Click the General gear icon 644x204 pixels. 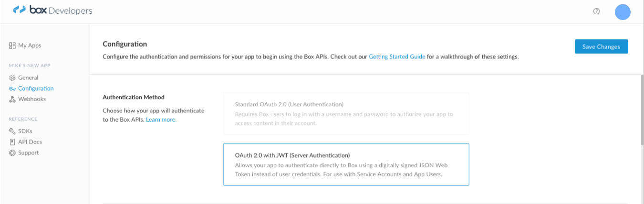pyautogui.click(x=12, y=78)
